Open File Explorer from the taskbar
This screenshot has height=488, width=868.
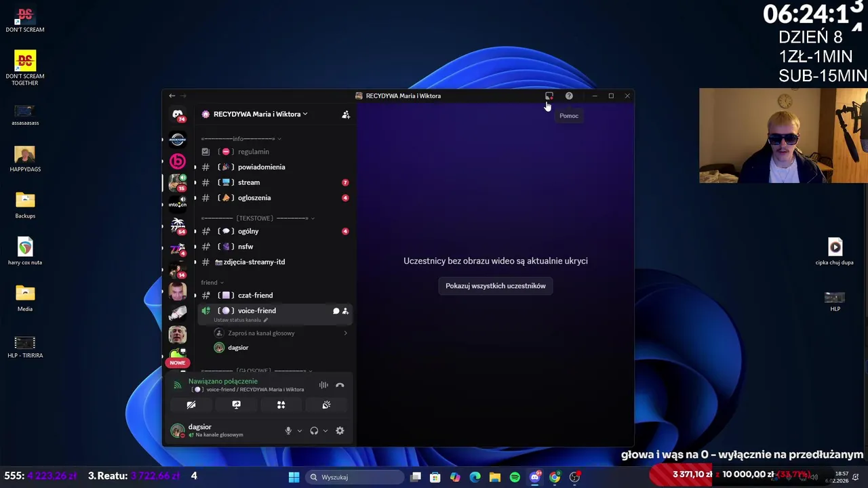[495, 477]
